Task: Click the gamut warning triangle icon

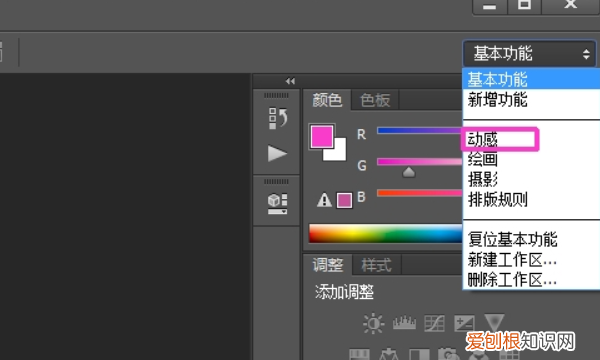Action: tap(324, 200)
